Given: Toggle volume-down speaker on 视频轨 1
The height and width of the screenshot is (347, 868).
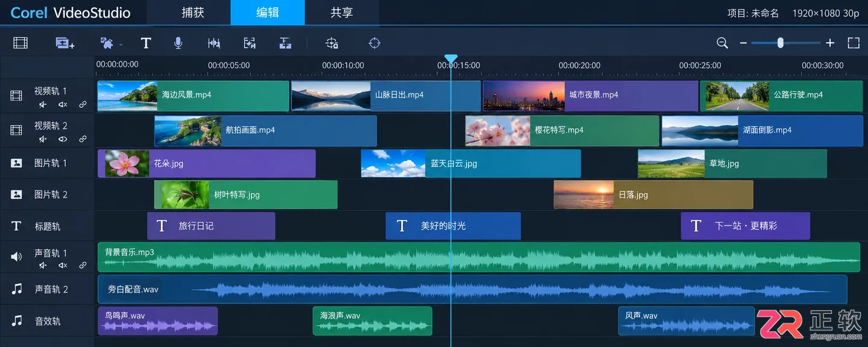Looking at the screenshot, I should coord(43,104).
